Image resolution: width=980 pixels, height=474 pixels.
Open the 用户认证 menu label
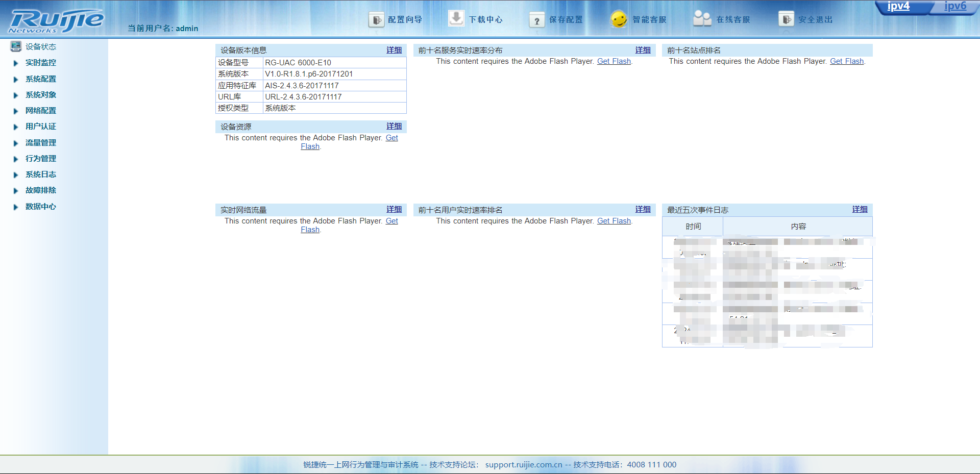[x=41, y=127]
